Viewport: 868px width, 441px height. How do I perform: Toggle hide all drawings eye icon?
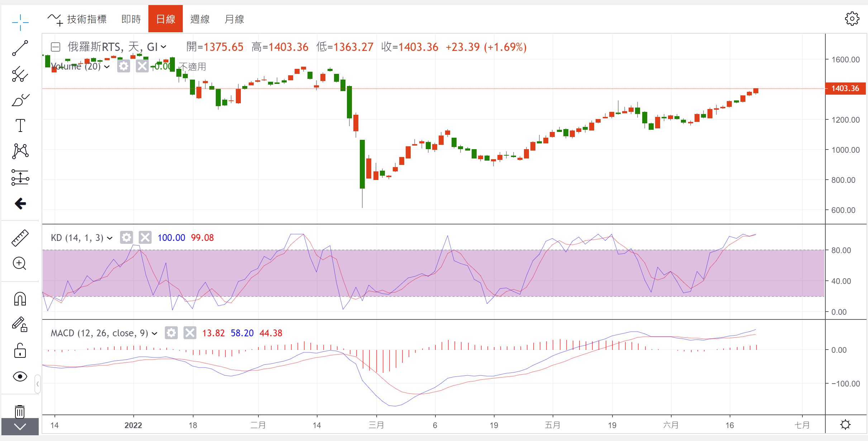click(x=20, y=376)
